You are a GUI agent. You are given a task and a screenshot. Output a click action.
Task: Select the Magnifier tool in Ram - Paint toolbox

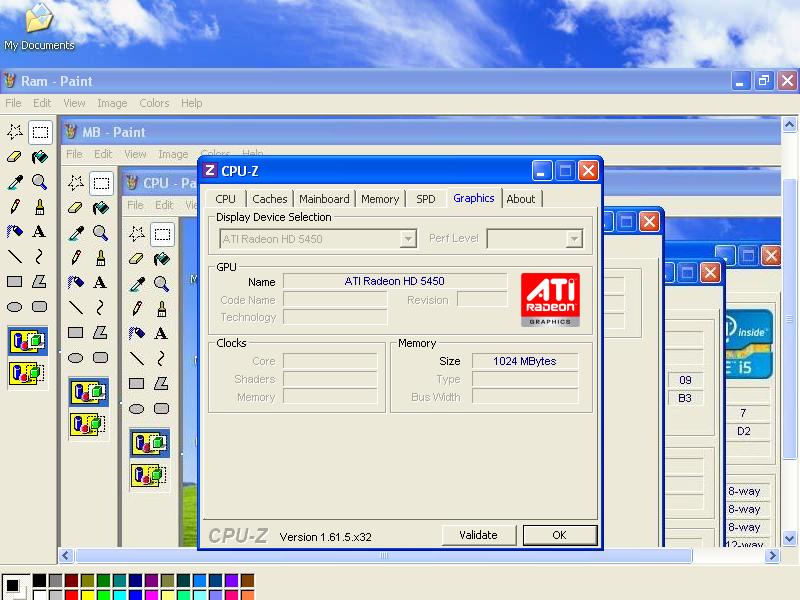click(39, 182)
